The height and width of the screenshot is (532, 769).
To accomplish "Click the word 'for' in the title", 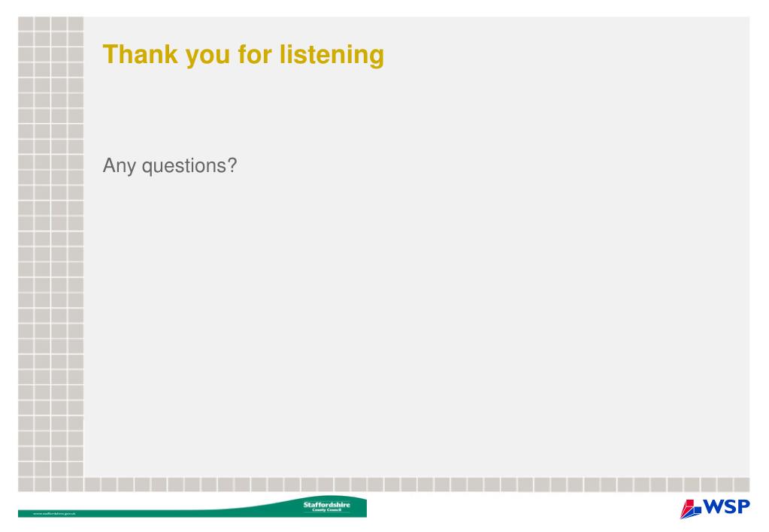I will (x=255, y=54).
